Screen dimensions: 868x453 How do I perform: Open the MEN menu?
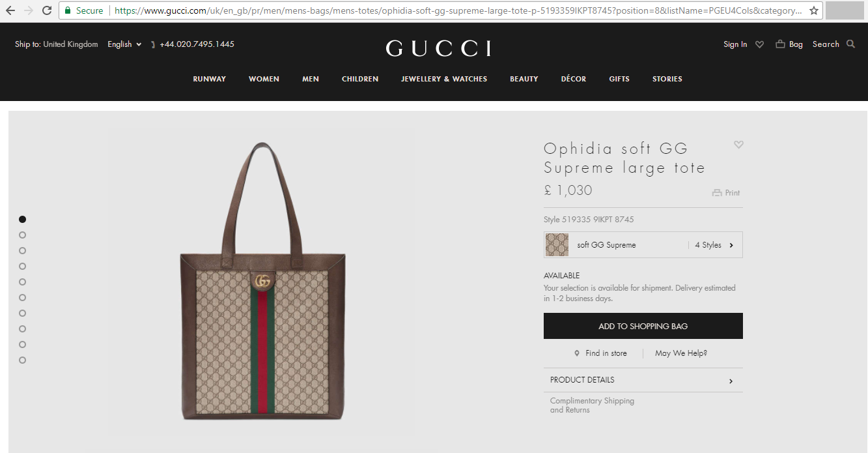point(311,79)
